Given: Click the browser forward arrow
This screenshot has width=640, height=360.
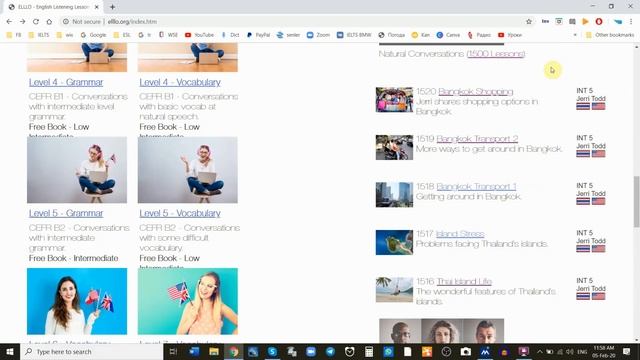Looking at the screenshot, I should pyautogui.click(x=22, y=22).
